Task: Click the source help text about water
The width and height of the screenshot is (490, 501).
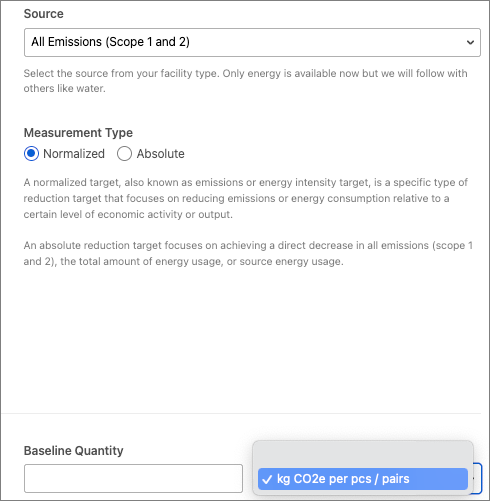Action: 245,81
